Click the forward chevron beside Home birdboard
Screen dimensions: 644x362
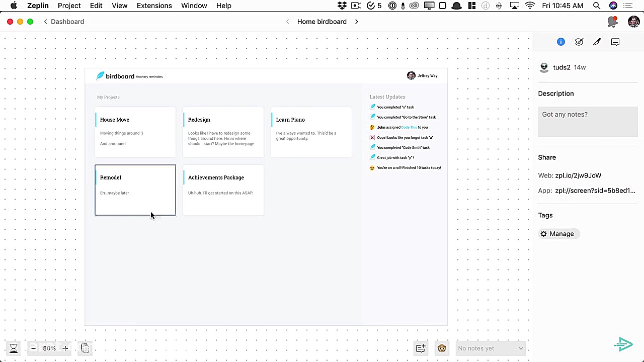tap(356, 22)
